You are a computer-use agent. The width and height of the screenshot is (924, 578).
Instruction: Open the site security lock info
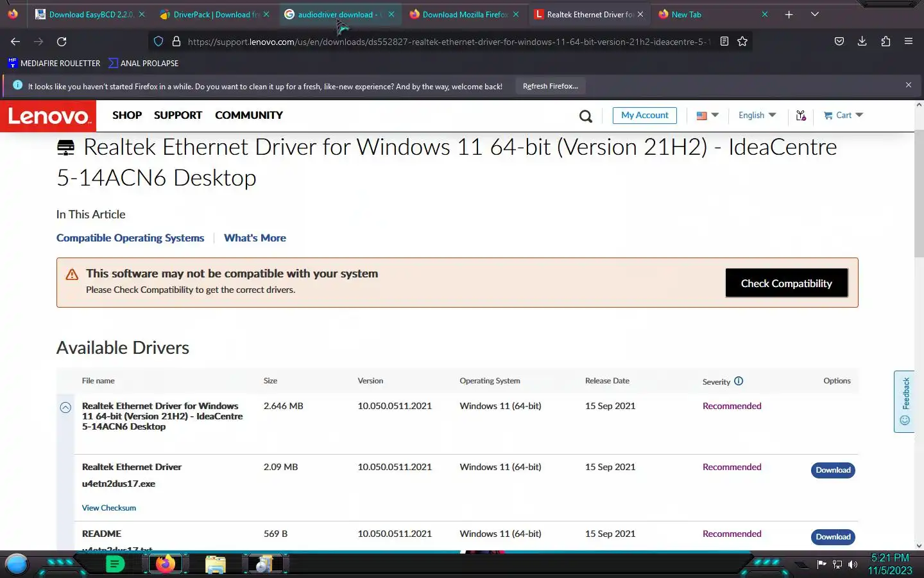click(x=176, y=42)
